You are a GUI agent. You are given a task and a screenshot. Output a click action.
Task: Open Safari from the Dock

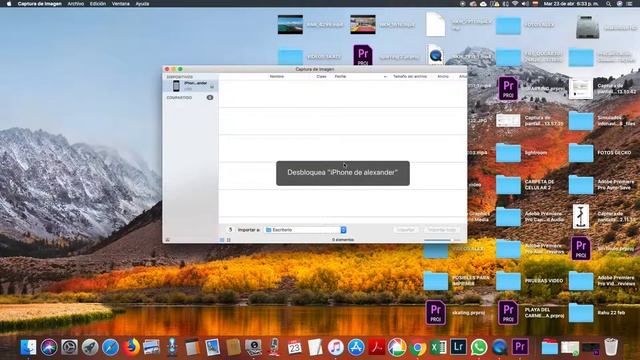point(110,347)
